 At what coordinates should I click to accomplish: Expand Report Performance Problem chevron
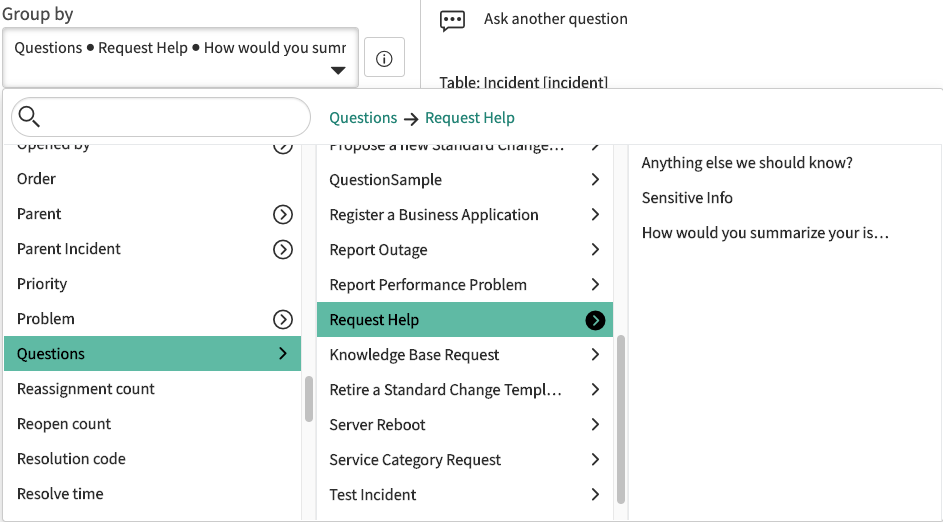pyautogui.click(x=595, y=284)
